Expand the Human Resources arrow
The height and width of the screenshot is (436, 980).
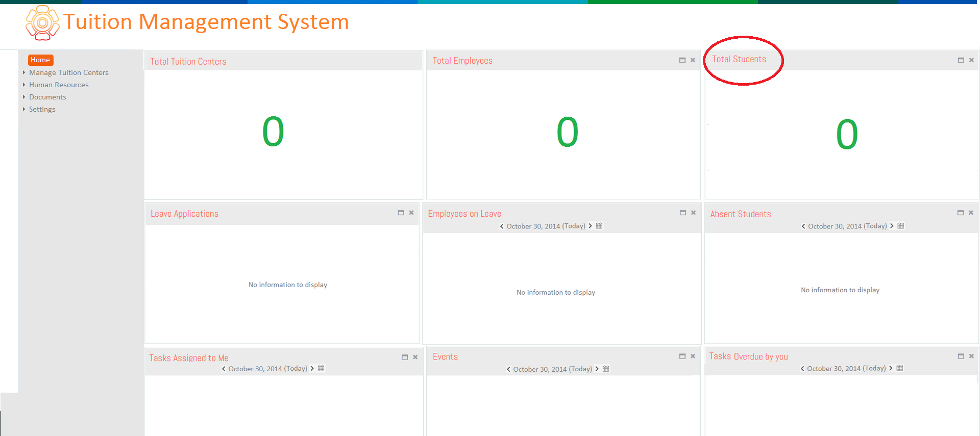click(x=24, y=85)
